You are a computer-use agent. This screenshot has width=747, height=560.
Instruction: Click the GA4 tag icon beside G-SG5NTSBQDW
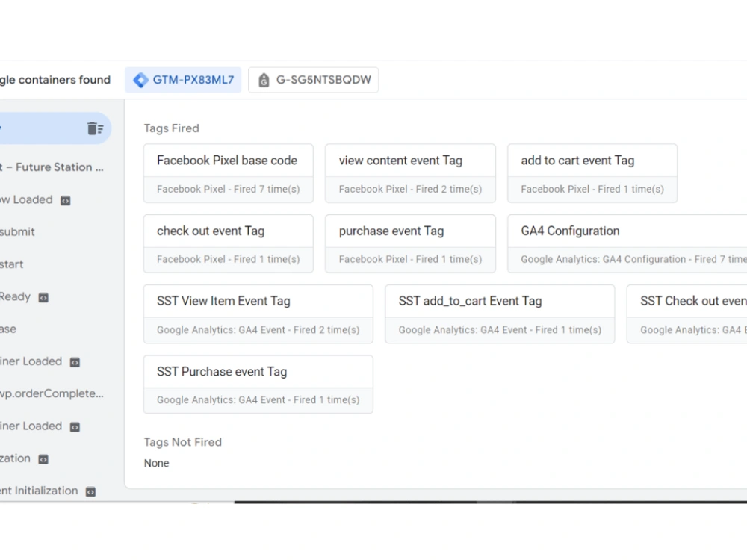[x=263, y=79]
